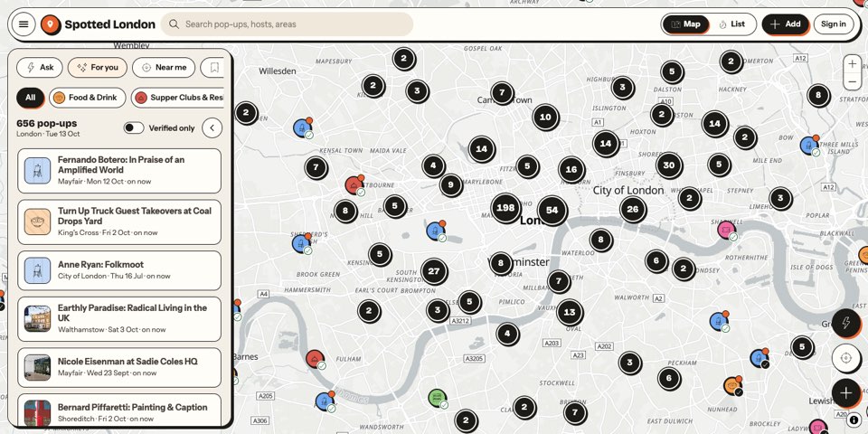Image resolution: width=868 pixels, height=434 pixels.
Task: Click the bookmark saved chip
Action: pos(212,68)
